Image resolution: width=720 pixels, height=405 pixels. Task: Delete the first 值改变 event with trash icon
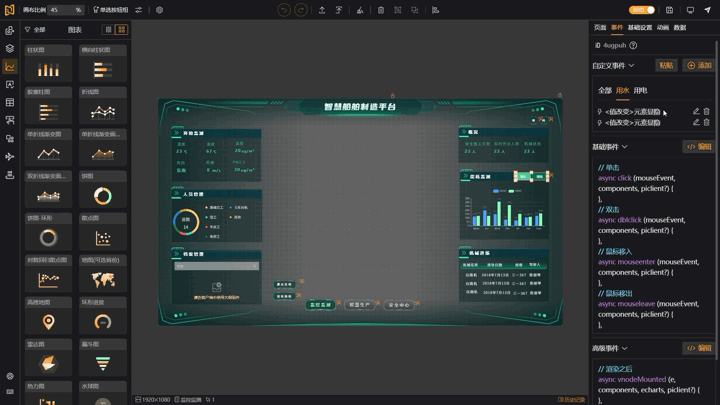[707, 111]
